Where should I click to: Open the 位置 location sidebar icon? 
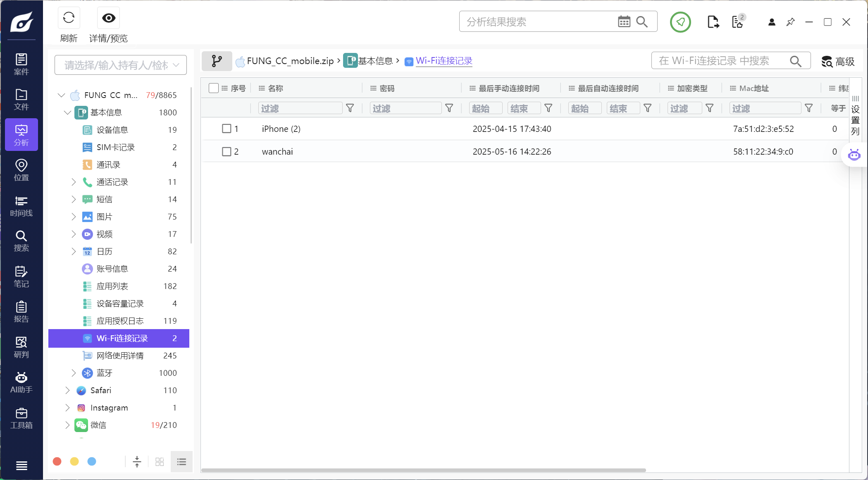(21, 170)
